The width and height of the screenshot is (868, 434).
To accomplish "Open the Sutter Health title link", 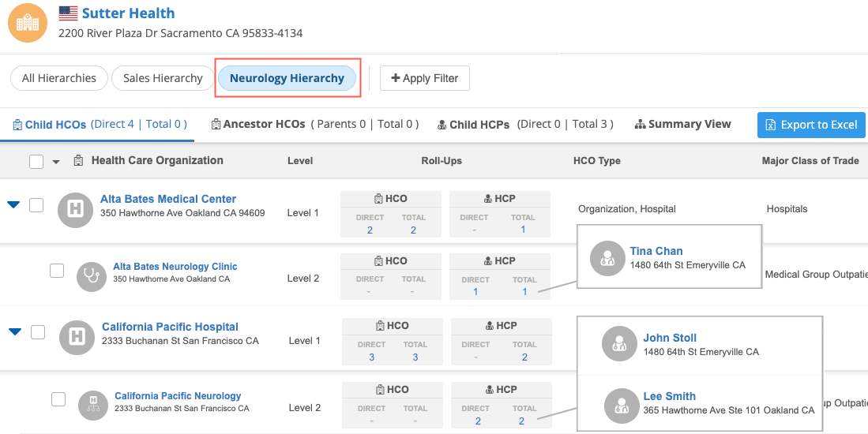I will tap(128, 13).
